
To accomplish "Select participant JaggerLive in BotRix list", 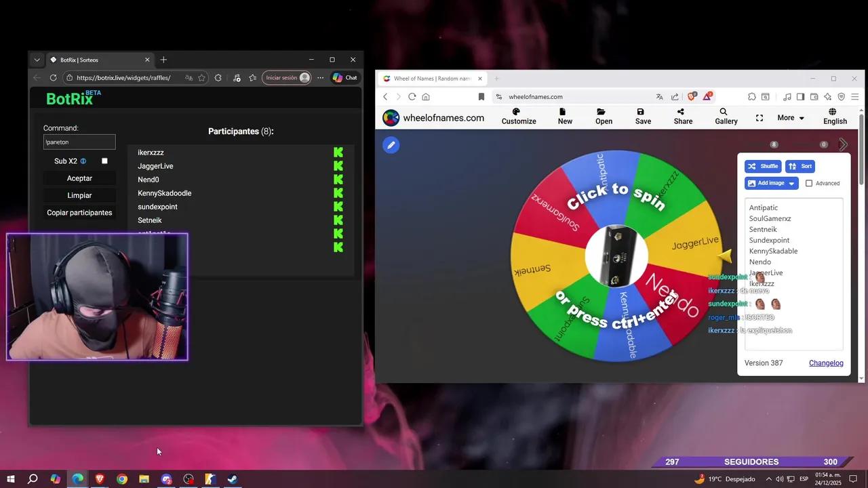I will (x=155, y=166).
